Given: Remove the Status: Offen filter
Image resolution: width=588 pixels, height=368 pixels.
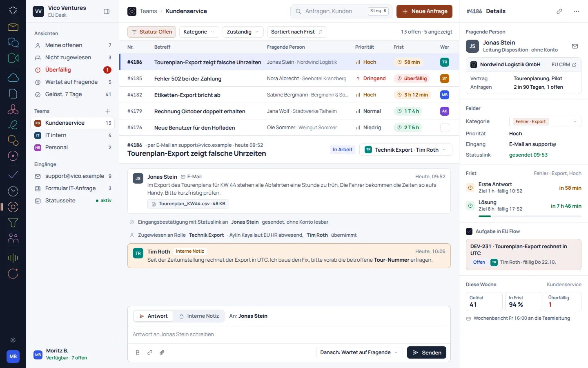Looking at the screenshot, I should pyautogui.click(x=151, y=32).
